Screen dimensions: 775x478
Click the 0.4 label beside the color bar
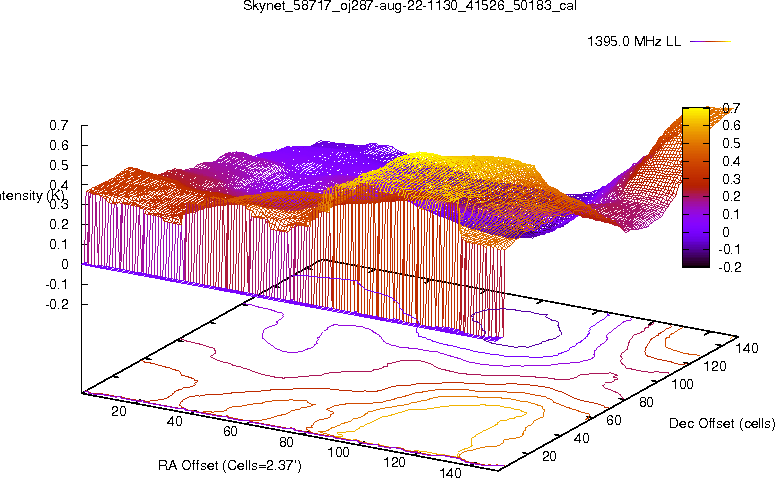click(731, 161)
